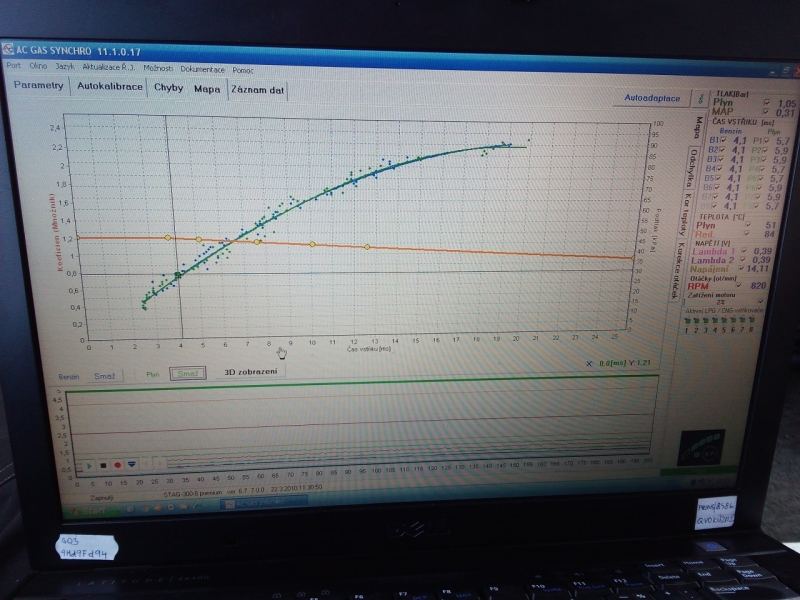This screenshot has height=600, width=800.
Task: Click the 3D zobrazení button
Action: [x=249, y=372]
